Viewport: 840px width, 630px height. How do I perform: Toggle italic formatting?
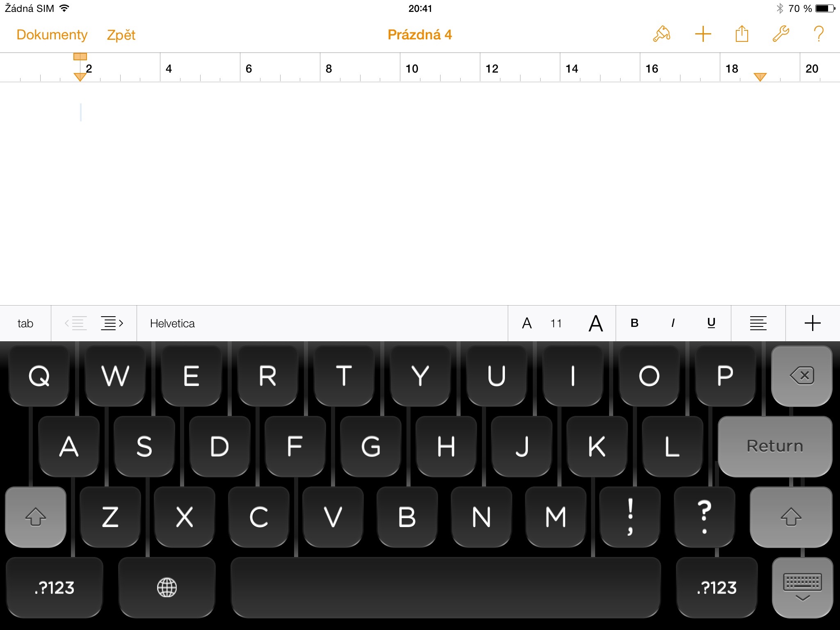(673, 323)
